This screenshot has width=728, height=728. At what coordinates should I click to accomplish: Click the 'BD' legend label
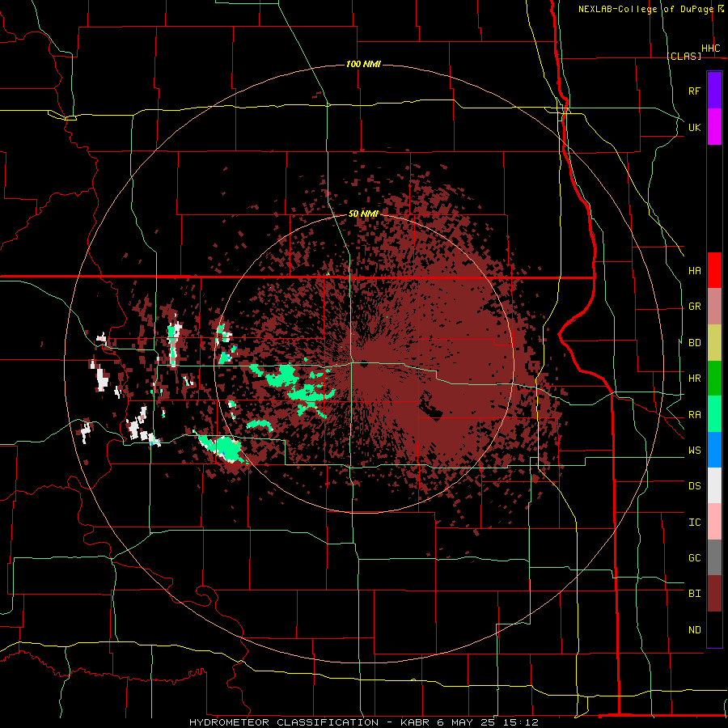(694, 343)
